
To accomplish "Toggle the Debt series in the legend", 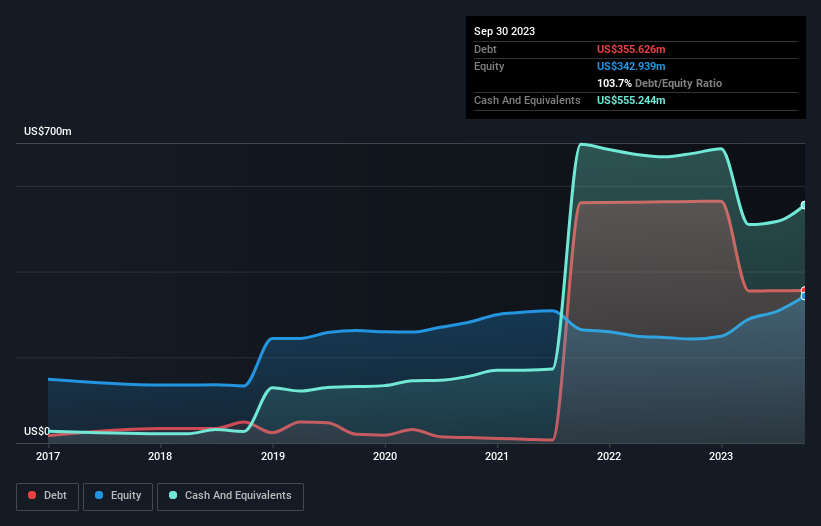I will [48, 496].
